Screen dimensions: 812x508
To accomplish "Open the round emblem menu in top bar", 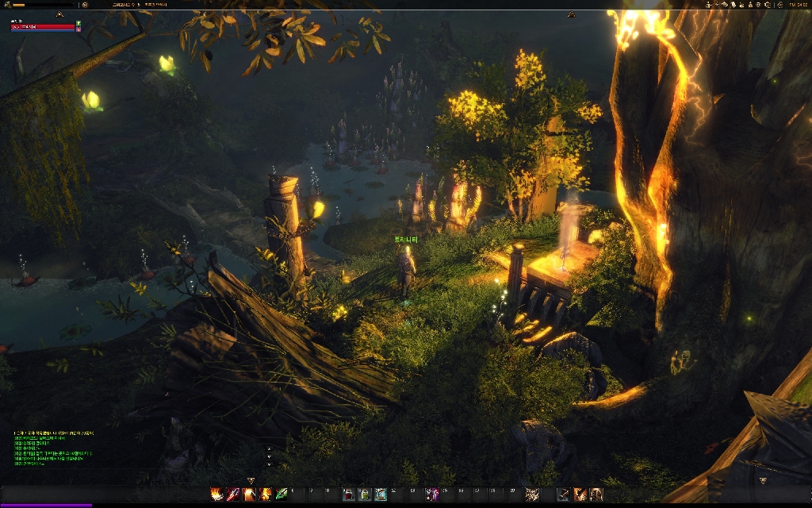I will coord(85,5).
